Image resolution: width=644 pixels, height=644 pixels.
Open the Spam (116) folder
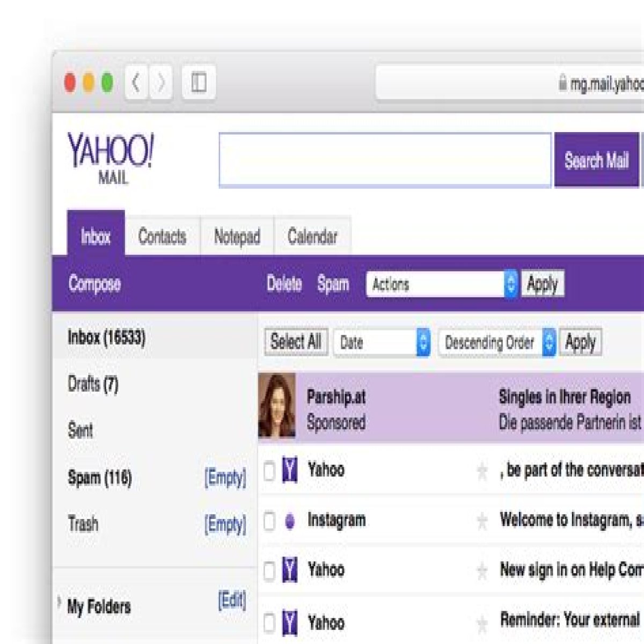tap(100, 477)
